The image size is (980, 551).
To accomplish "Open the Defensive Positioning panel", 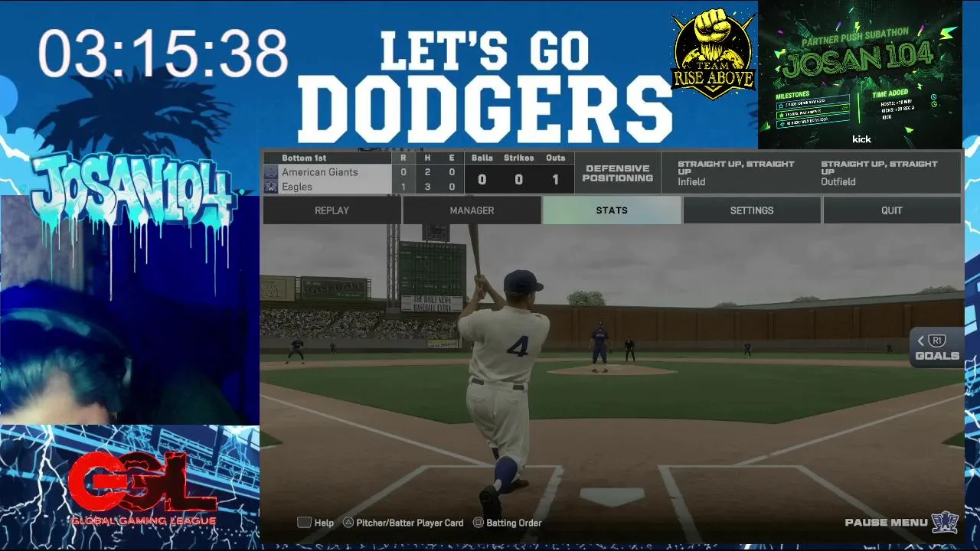I will pos(618,173).
